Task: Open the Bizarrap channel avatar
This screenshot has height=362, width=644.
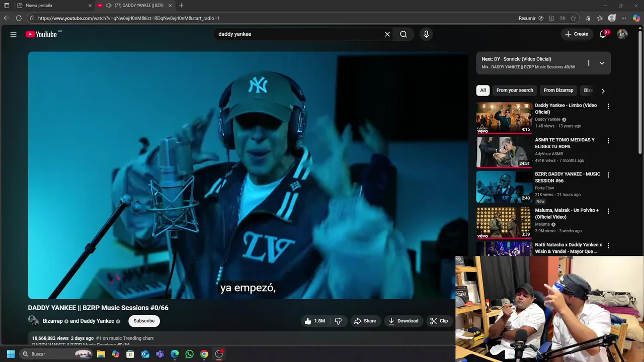Action: point(33,321)
